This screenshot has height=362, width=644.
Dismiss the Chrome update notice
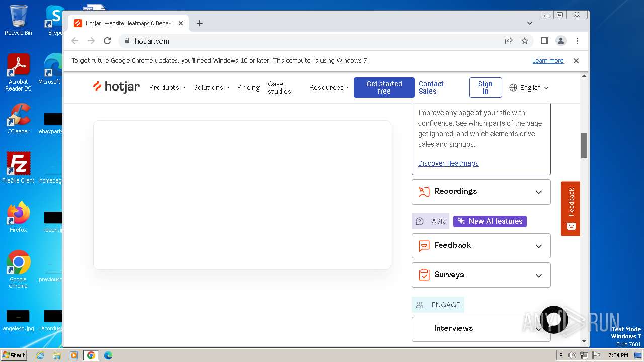(x=576, y=60)
